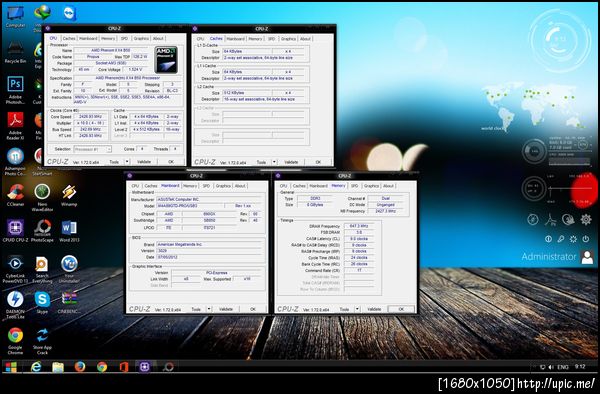
Task: Click the power icon in the desktop widget
Action: pyautogui.click(x=585, y=239)
